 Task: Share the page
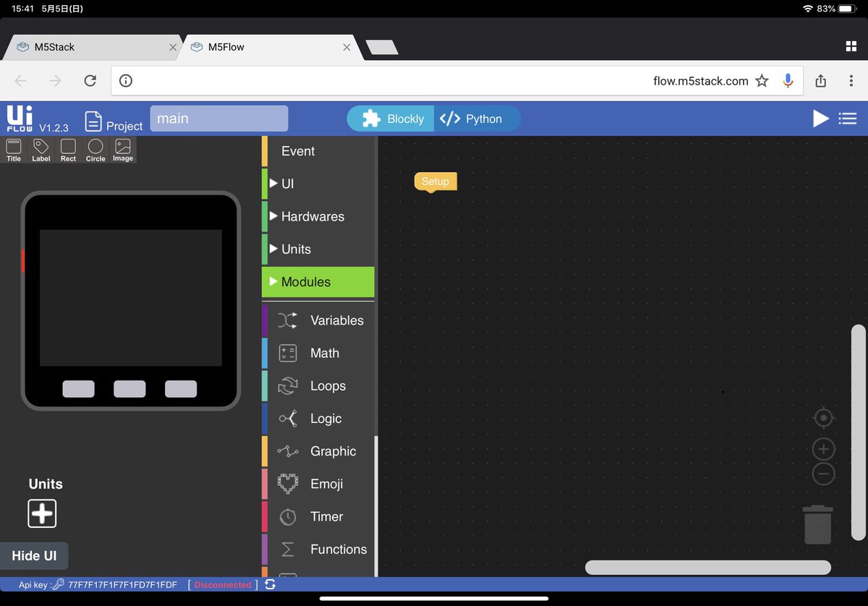pos(820,81)
